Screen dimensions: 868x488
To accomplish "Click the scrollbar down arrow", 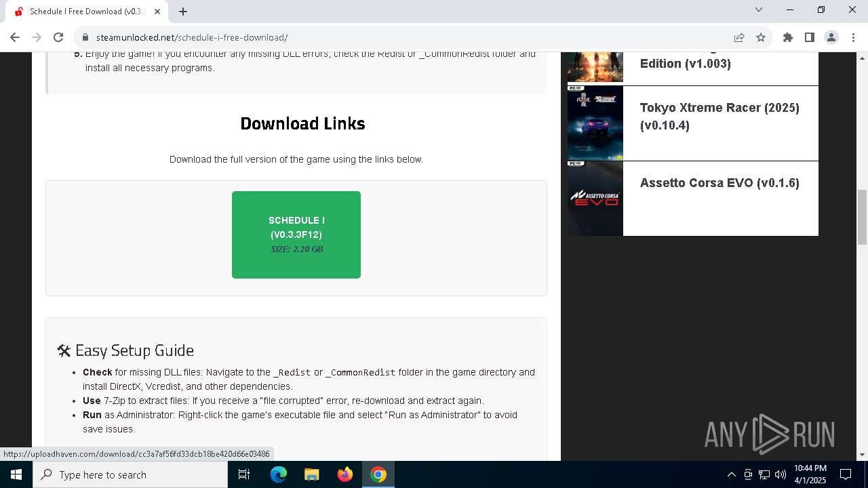I will click(863, 455).
